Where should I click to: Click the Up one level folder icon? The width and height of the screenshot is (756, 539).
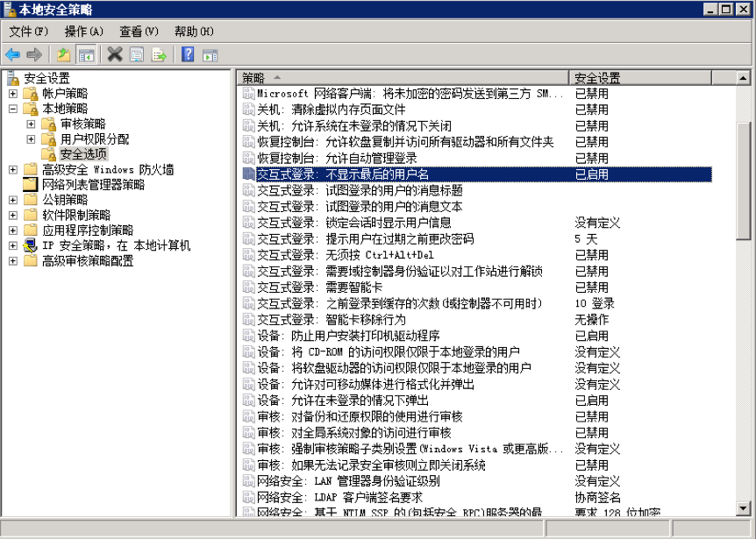[64, 54]
